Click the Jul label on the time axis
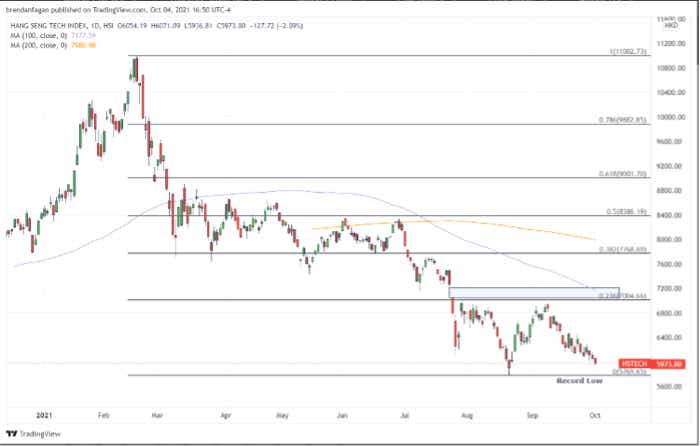 tap(404, 415)
